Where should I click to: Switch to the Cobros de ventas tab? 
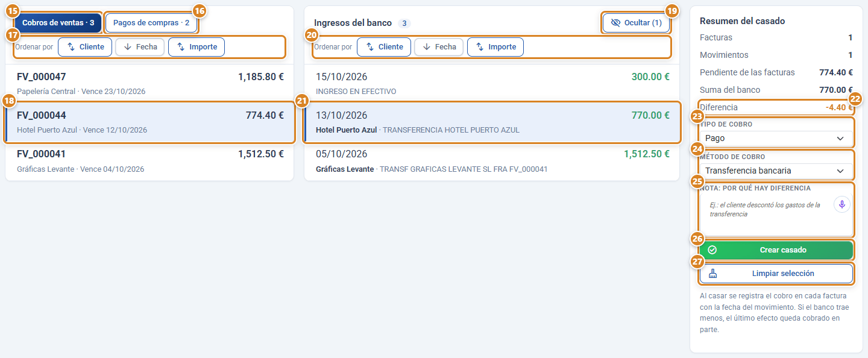click(58, 23)
